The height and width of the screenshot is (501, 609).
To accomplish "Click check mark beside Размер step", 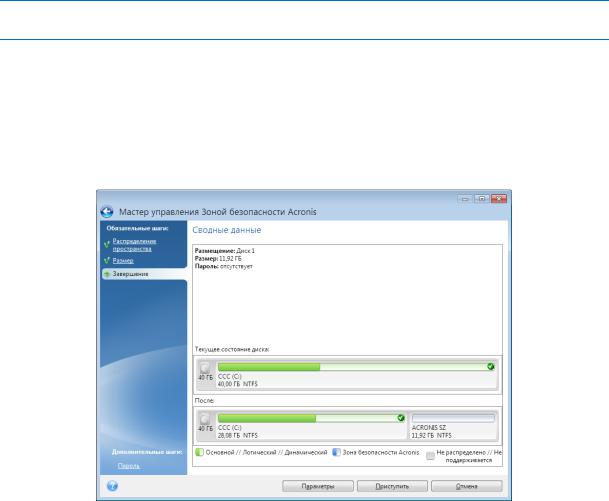I will 107,260.
